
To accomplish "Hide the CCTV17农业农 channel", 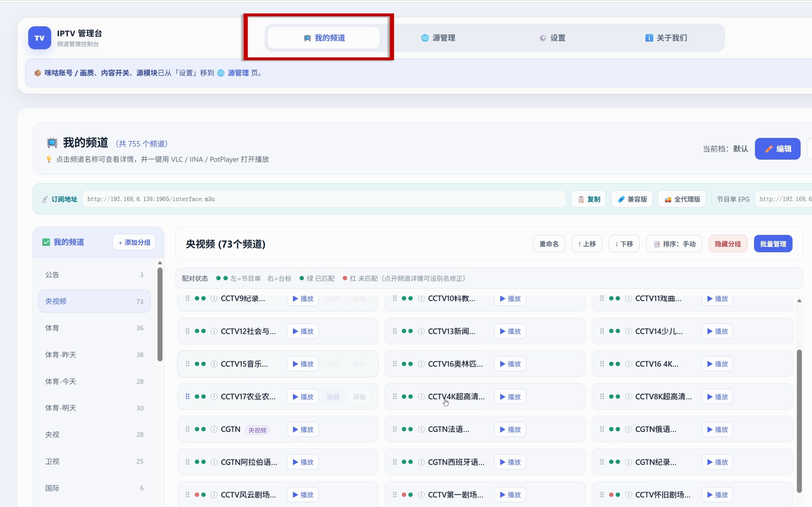I will click(333, 397).
